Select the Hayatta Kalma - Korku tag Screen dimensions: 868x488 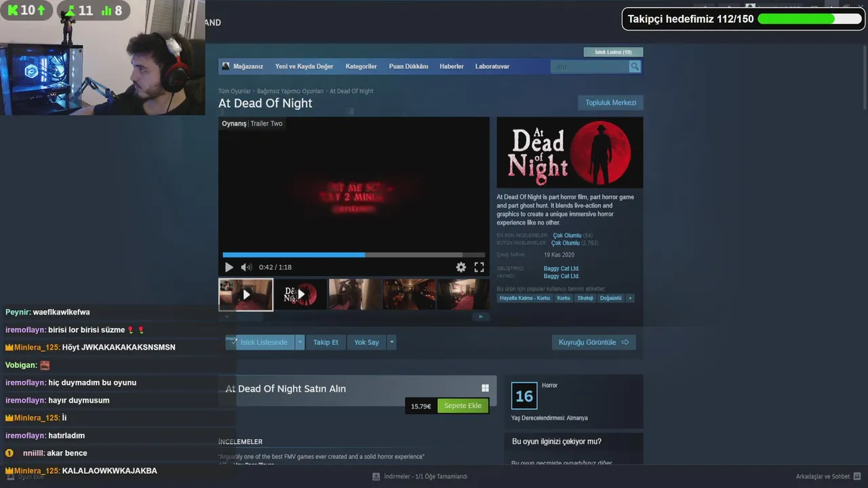(x=525, y=298)
